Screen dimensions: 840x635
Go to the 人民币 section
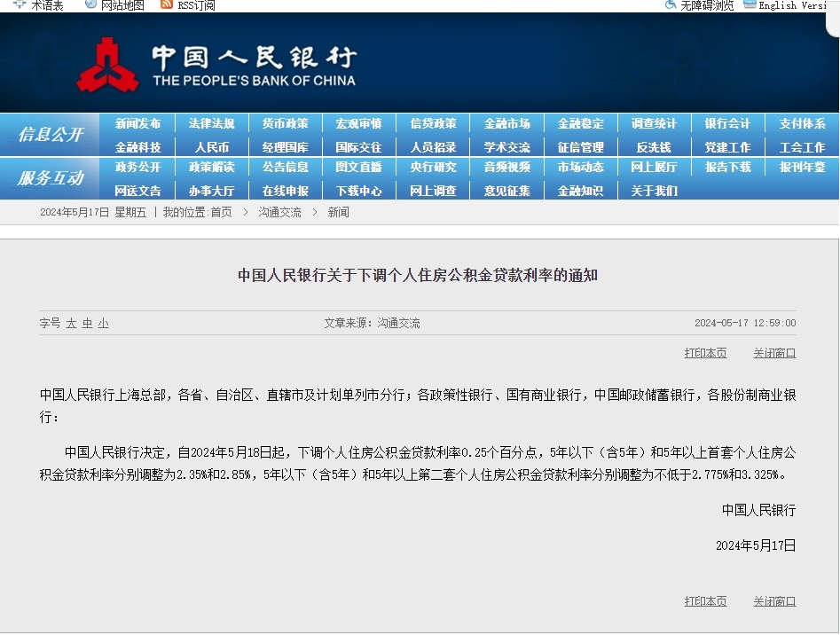click(212, 147)
